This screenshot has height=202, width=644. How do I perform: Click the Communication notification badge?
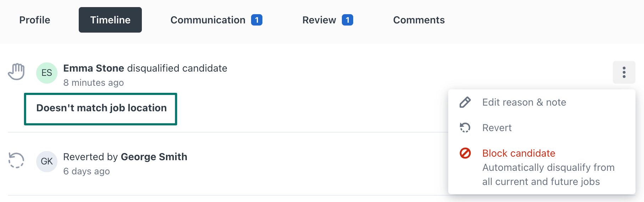(257, 20)
